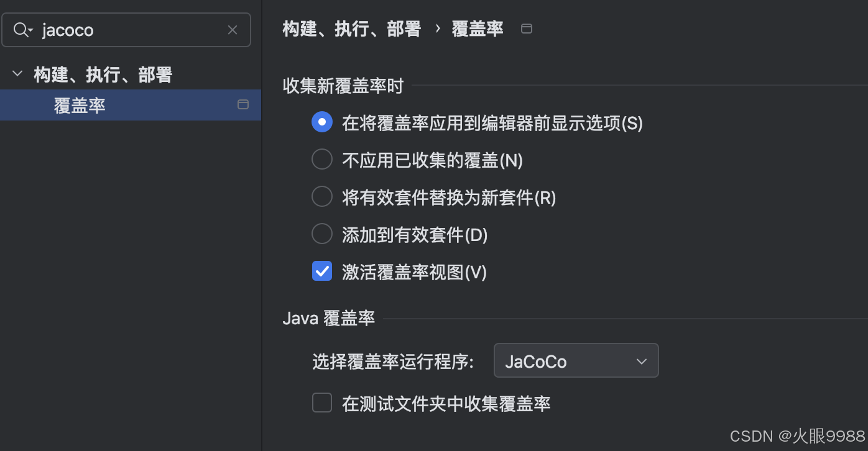Select 在将覆盖率应用到编辑器前显示选项 radio button

point(321,123)
